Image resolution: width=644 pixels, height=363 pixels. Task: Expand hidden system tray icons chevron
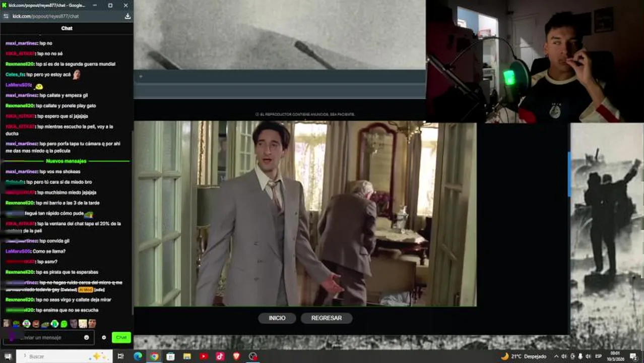coord(556,356)
